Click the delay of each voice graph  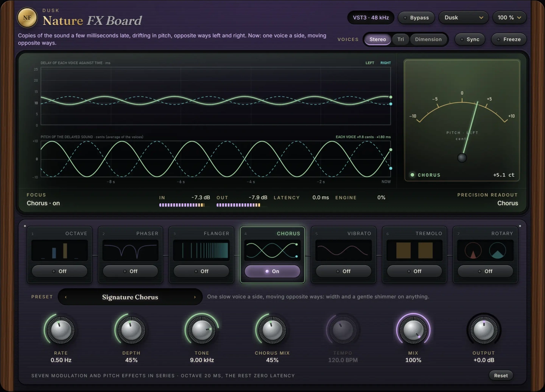coord(216,96)
